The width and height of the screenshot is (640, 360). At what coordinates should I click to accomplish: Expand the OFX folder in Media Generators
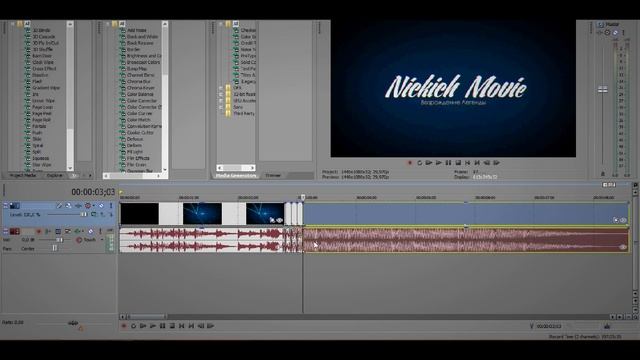click(x=221, y=87)
